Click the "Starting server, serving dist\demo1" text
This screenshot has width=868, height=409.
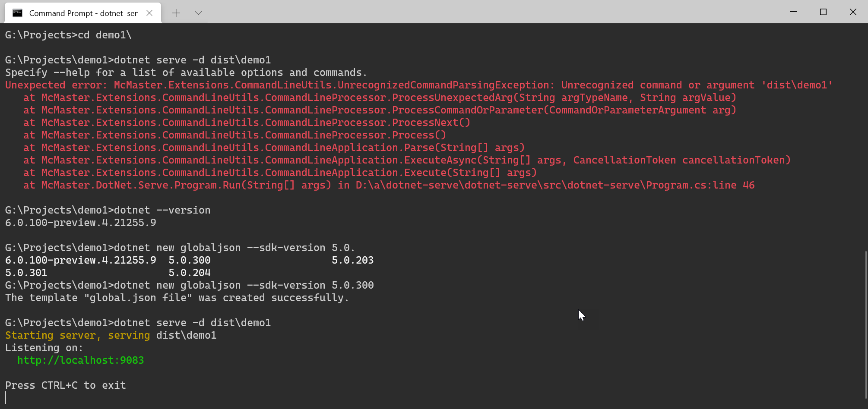click(x=110, y=335)
